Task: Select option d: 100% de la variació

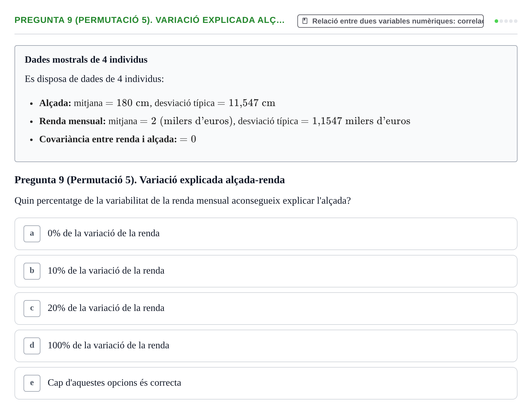Action: [266, 346]
